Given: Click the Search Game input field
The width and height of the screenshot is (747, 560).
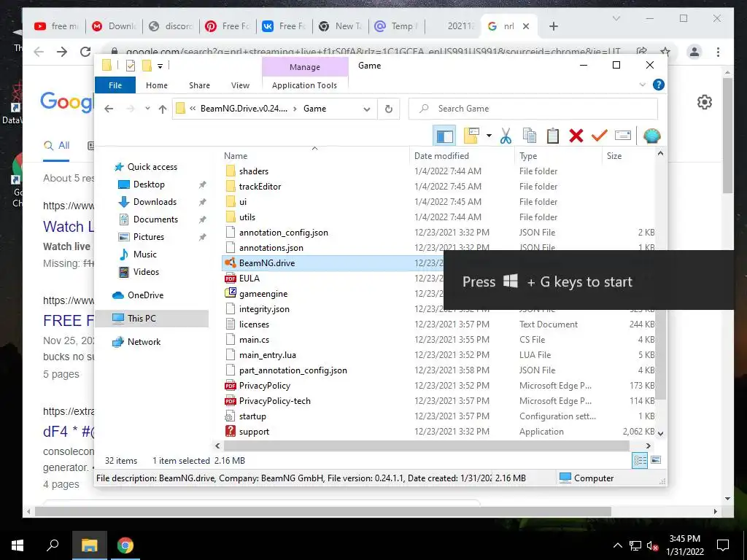Looking at the screenshot, I should (533, 109).
